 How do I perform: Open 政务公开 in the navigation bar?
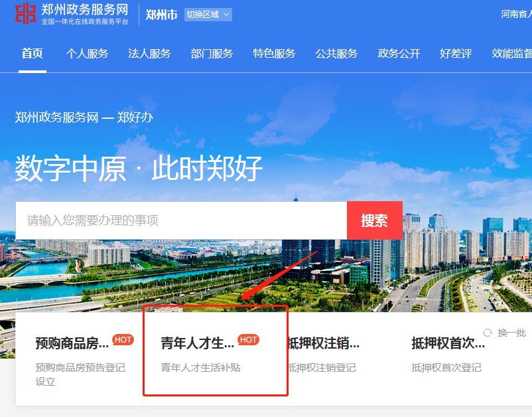(x=399, y=53)
